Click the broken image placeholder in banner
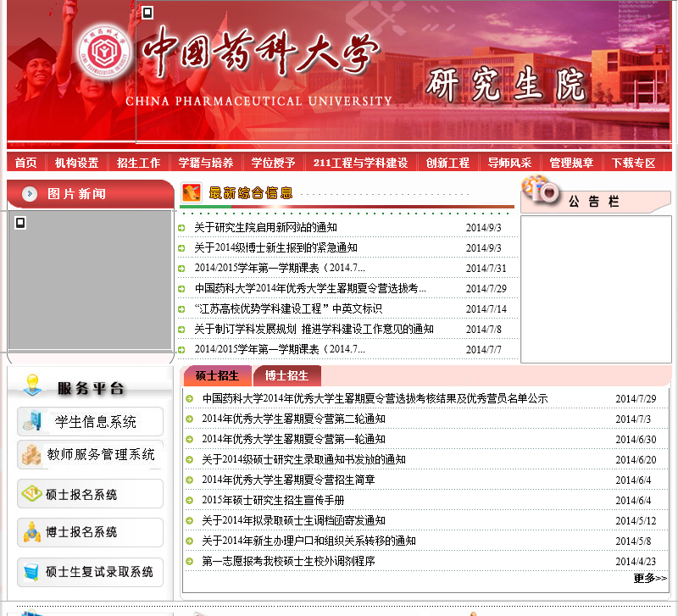This screenshot has width=678, height=616. point(147,13)
